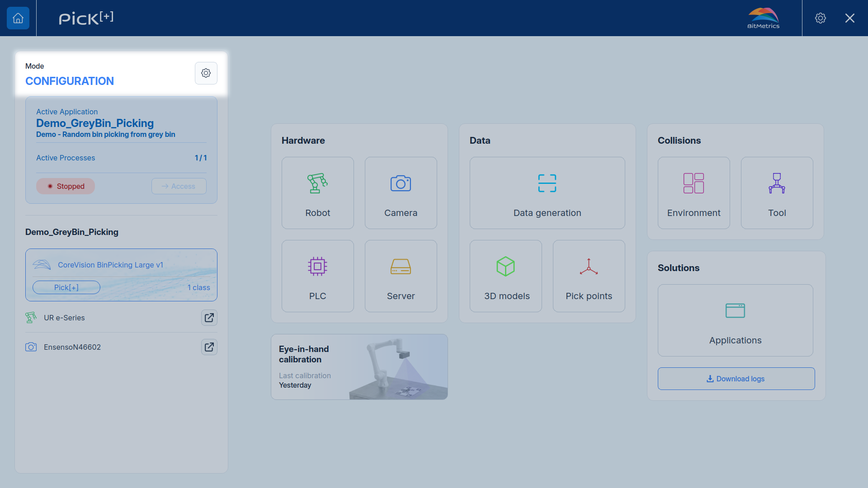
Task: Click the CONFIGURATION mode label
Action: [x=70, y=81]
